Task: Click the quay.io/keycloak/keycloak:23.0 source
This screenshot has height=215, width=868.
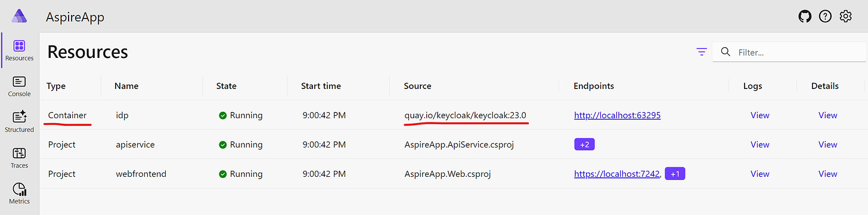Action: coord(465,115)
